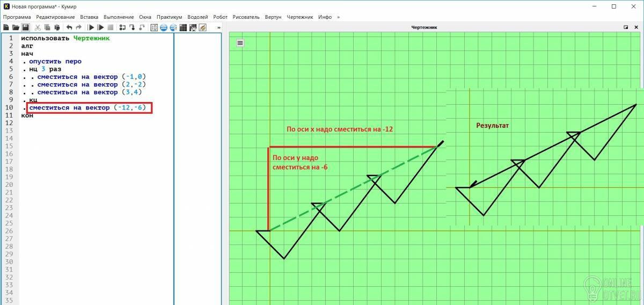Open the Чертежник hamburger menu button
The image size is (644, 305).
coord(240,43)
